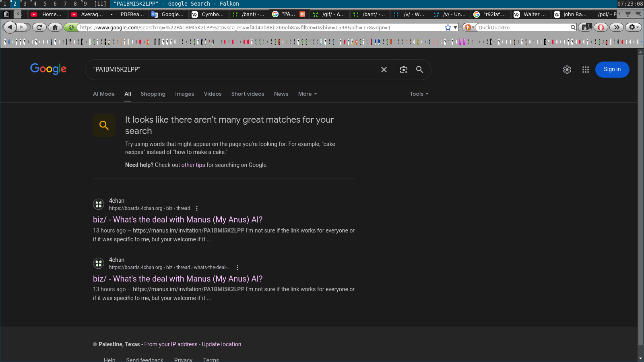The width and height of the screenshot is (644, 362).
Task: Click the page's vertical scrollbar thumb
Action: pyautogui.click(x=640, y=200)
